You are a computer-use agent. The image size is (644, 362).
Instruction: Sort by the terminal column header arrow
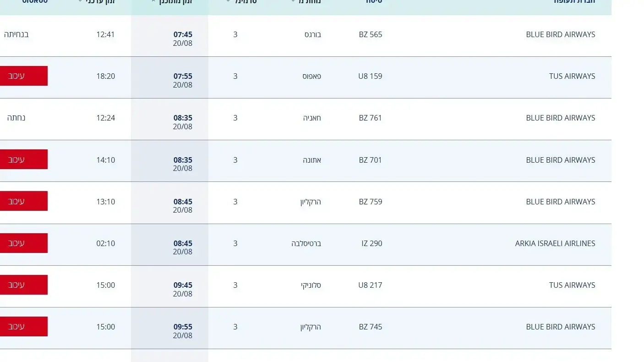click(228, 1)
